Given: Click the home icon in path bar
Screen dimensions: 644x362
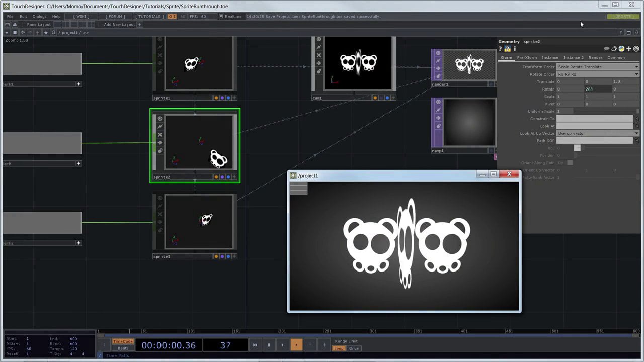Looking at the screenshot, I should [53, 33].
